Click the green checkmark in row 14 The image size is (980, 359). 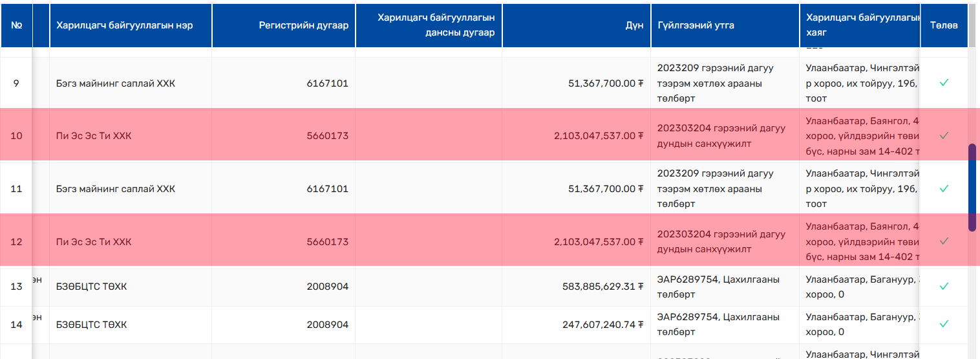pyautogui.click(x=944, y=324)
